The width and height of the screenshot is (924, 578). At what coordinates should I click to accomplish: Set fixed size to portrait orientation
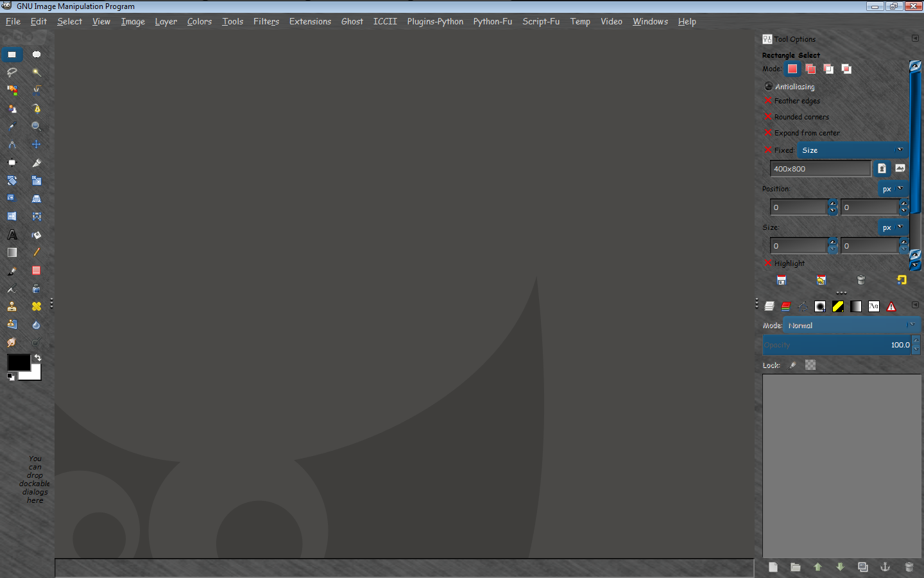coord(882,168)
